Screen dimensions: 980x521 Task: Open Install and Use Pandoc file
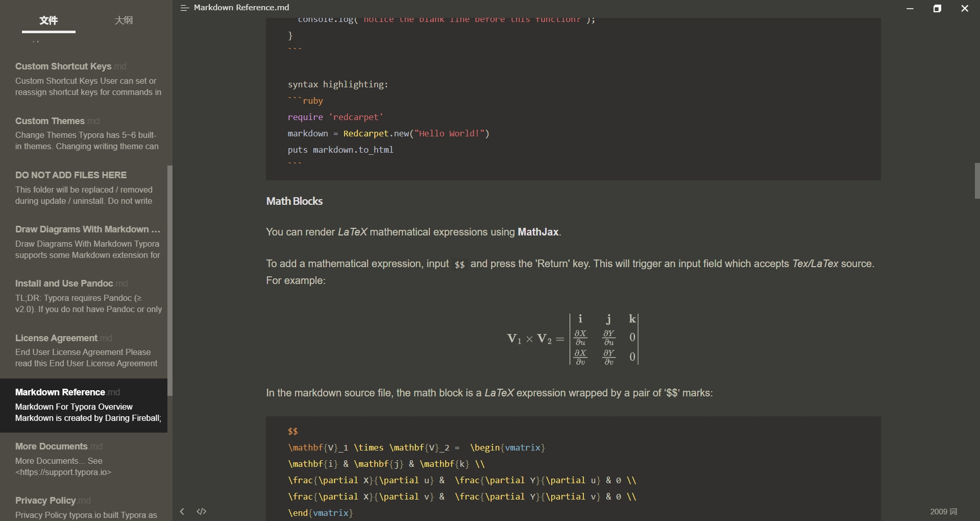(x=84, y=296)
